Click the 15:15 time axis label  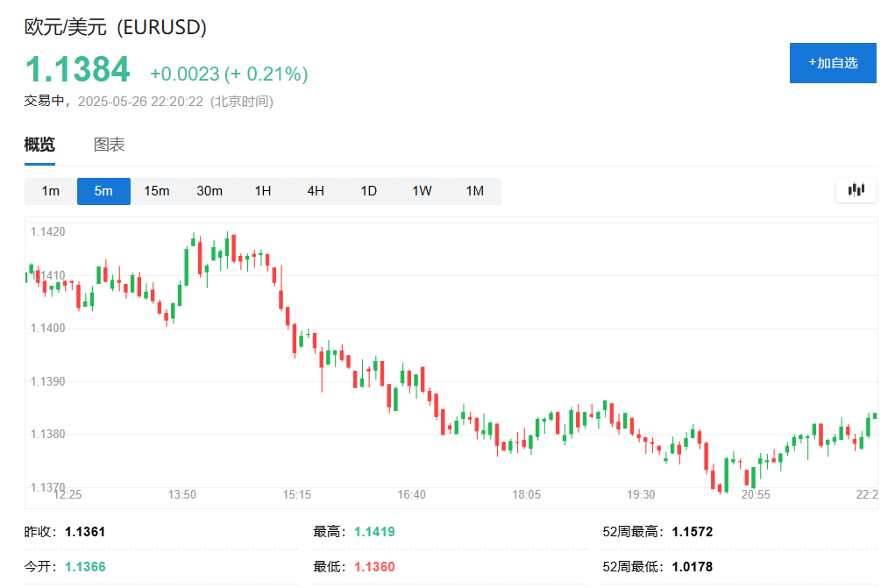click(297, 494)
